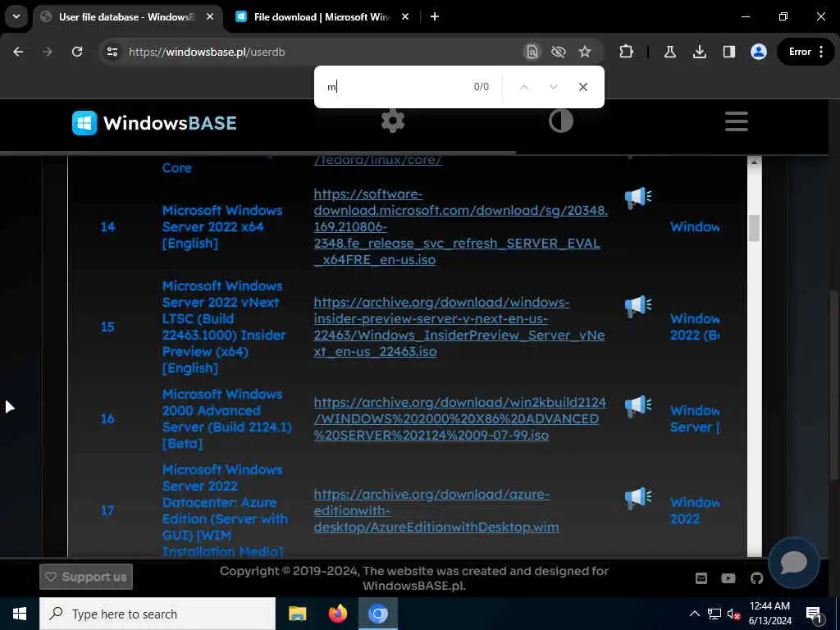Click the crossed-eye tracking protection icon
Viewport: 840px width, 630px height.
pos(558,52)
